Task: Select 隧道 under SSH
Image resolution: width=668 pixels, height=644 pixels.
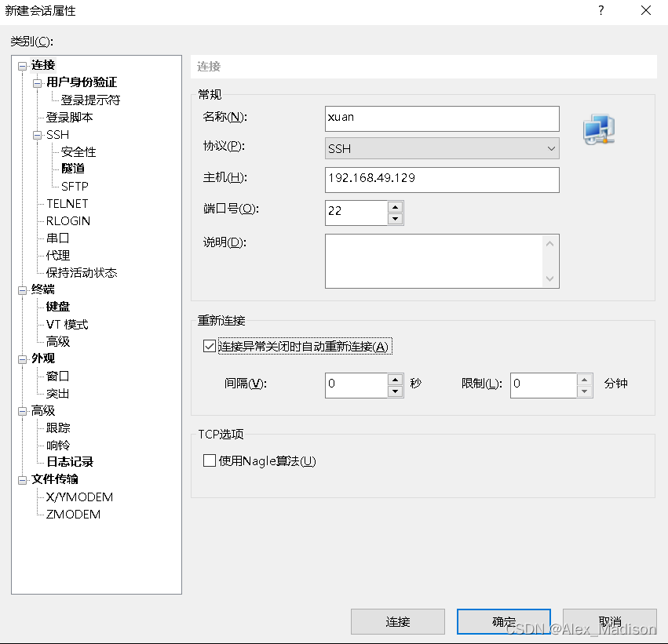Action: (x=75, y=169)
